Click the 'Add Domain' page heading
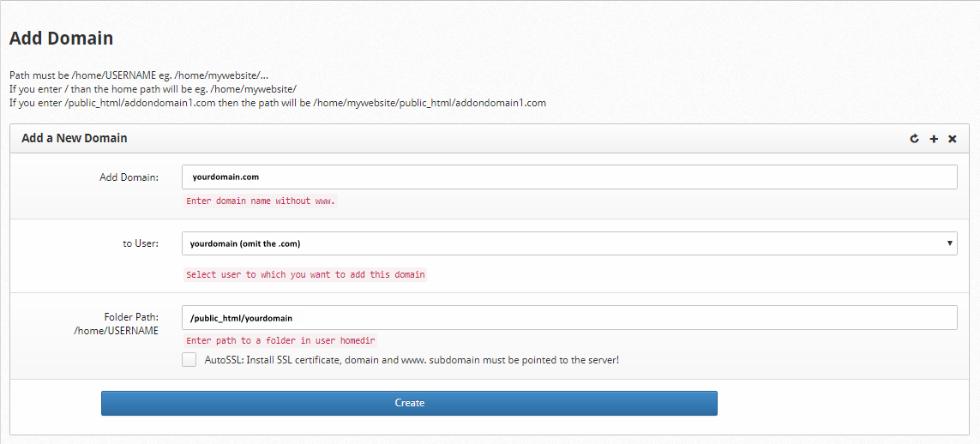Image resolution: width=980 pixels, height=444 pixels. [x=61, y=38]
